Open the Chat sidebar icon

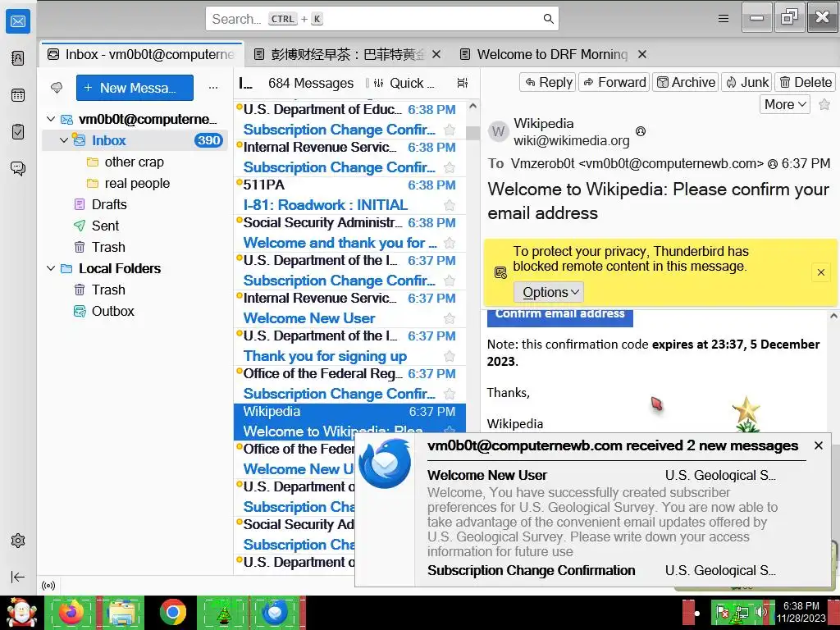[x=18, y=168]
